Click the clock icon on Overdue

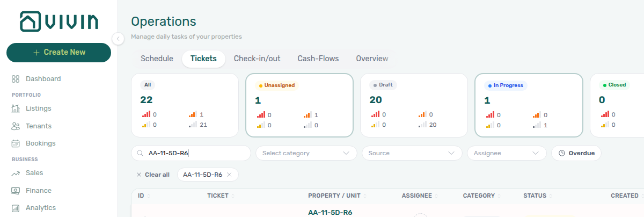click(562, 153)
